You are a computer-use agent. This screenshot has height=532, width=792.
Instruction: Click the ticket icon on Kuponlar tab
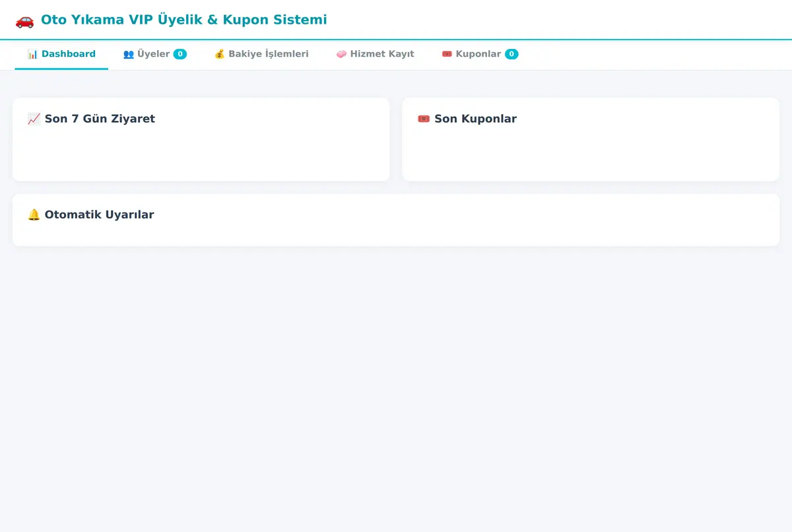pyautogui.click(x=447, y=54)
